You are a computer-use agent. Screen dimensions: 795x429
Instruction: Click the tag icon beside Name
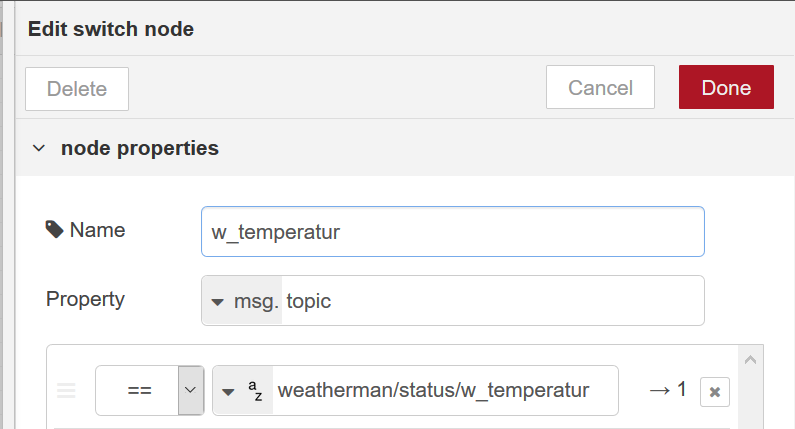click(x=55, y=230)
